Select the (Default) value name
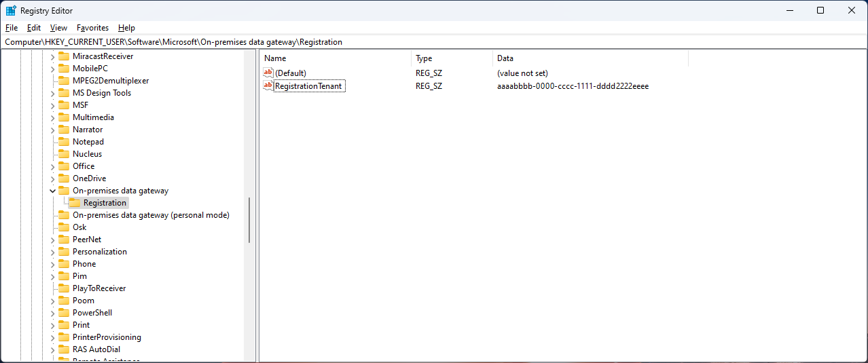This screenshot has height=363, width=868. click(291, 73)
